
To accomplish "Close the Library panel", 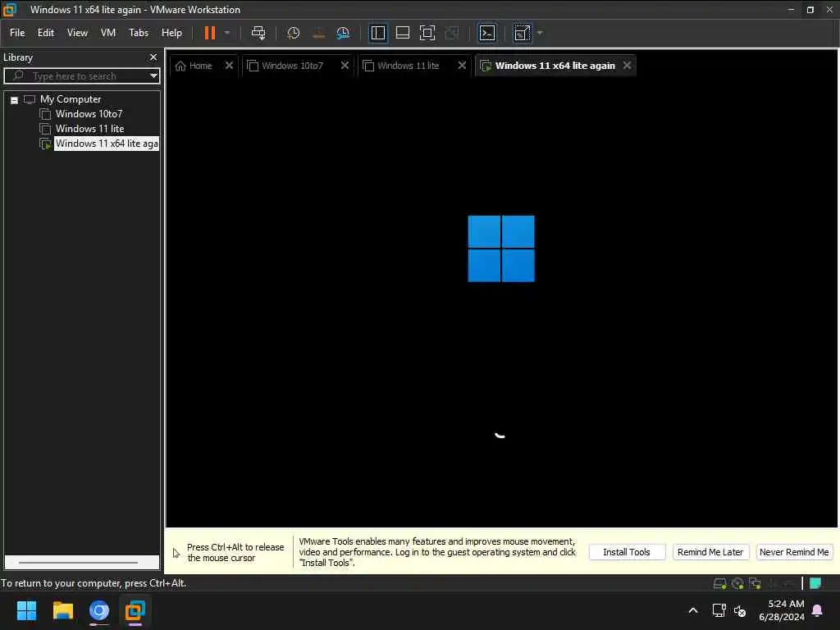I will (153, 57).
